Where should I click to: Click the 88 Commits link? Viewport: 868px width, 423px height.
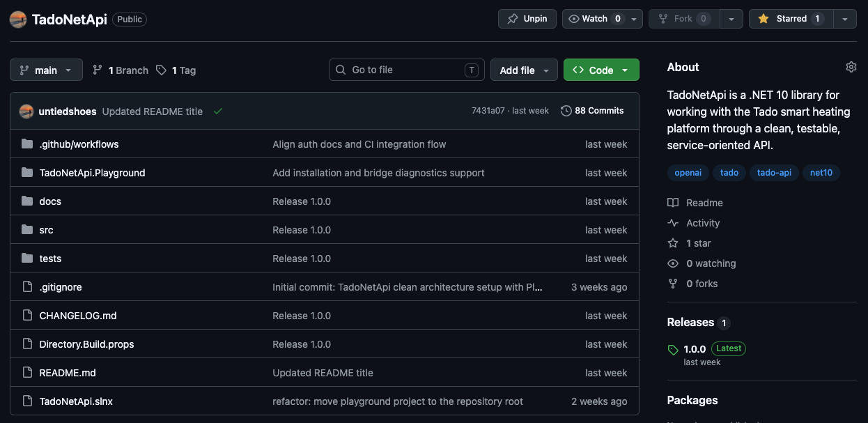(x=598, y=110)
